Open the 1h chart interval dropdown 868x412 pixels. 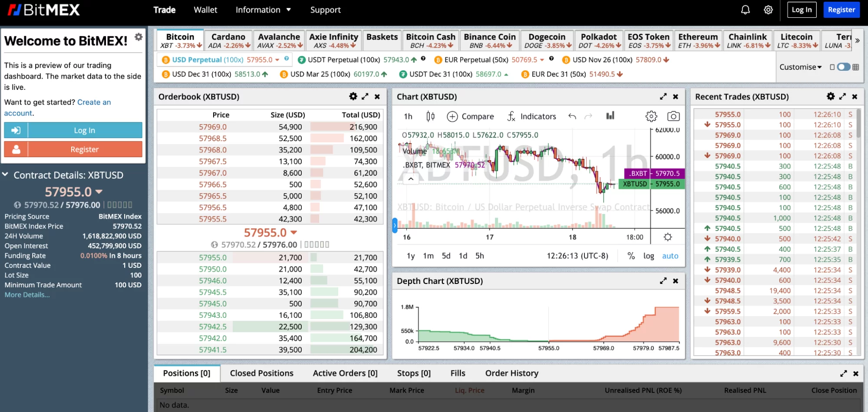pos(408,116)
